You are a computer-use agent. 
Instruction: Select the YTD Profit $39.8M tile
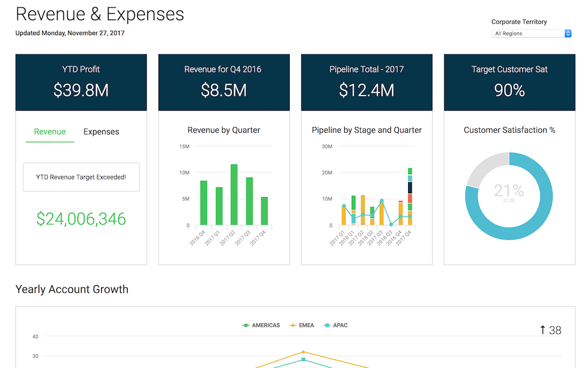pyautogui.click(x=81, y=82)
